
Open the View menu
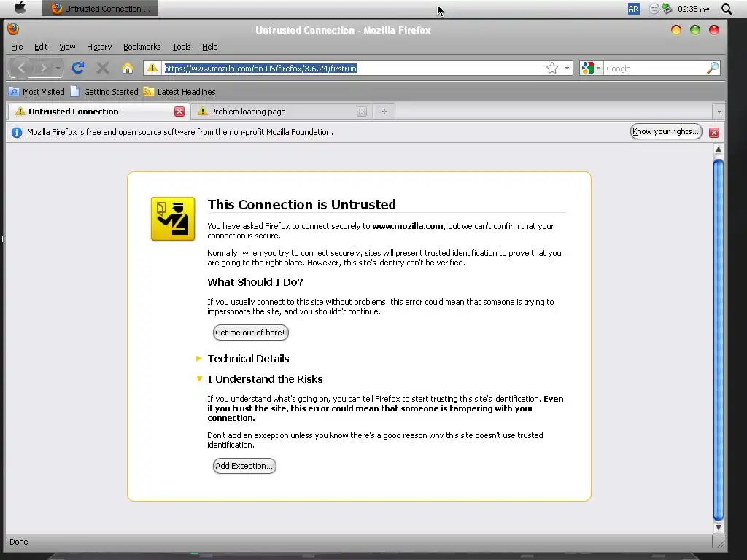pos(67,47)
